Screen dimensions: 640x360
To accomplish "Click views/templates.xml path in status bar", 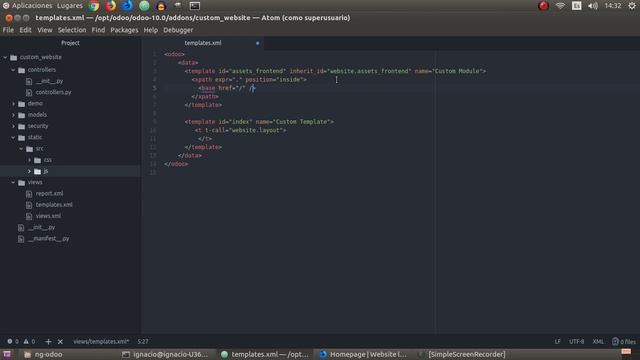I will click(101, 342).
